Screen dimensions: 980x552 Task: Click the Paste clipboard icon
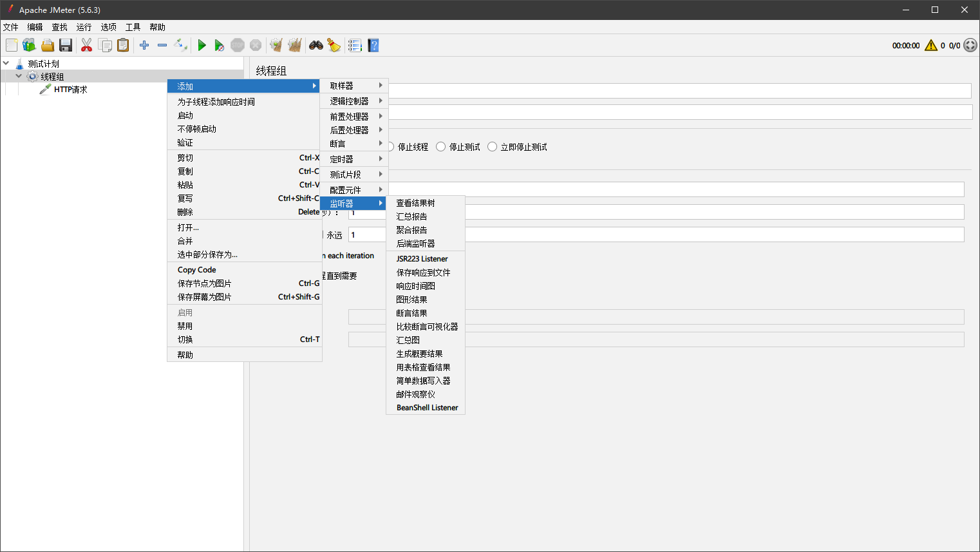(x=123, y=45)
